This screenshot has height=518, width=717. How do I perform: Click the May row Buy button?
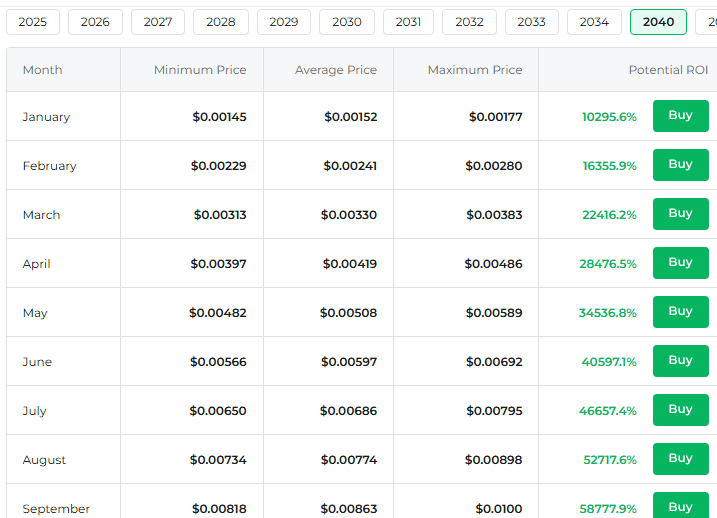[680, 312]
